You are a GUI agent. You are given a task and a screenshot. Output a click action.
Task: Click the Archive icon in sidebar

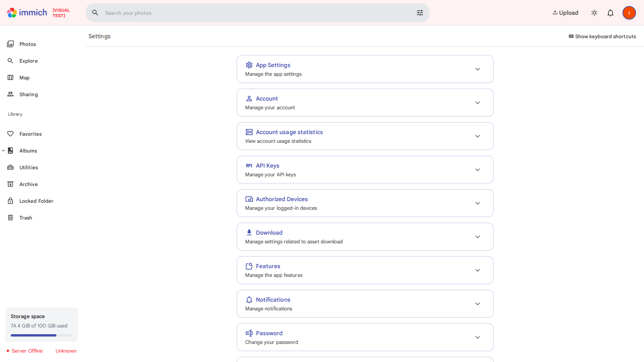pyautogui.click(x=10, y=184)
